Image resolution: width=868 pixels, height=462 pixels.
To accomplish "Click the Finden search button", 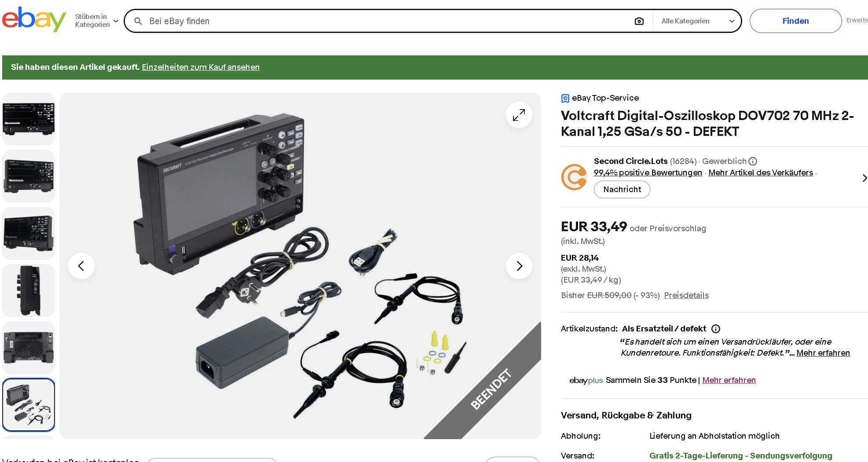I will (x=795, y=21).
